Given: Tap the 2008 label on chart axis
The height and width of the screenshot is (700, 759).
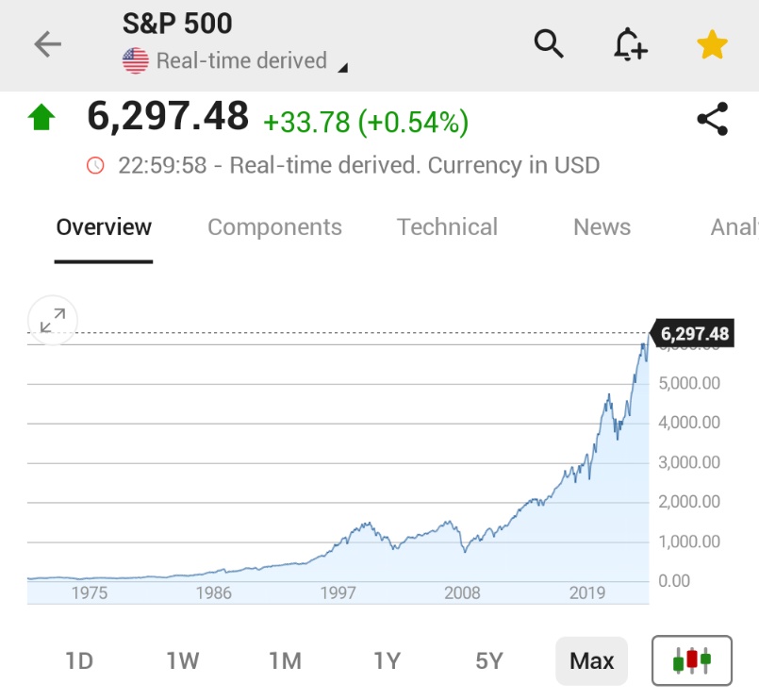Looking at the screenshot, I should coord(462,593).
